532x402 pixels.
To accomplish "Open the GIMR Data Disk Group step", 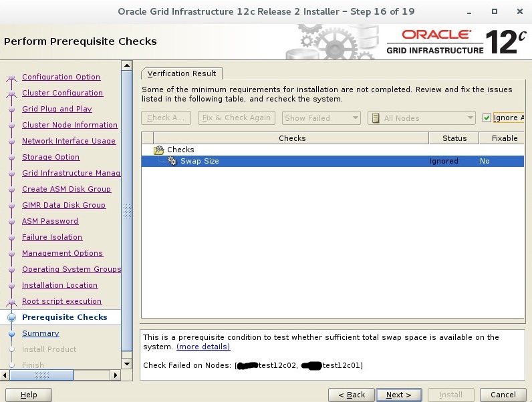I will point(63,205).
